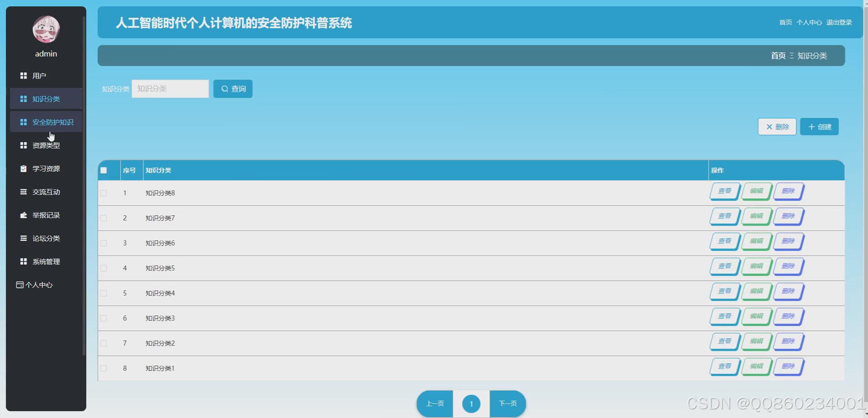This screenshot has height=418, width=868.
Task: Open the 用户 menu in sidebar
Action: point(46,75)
